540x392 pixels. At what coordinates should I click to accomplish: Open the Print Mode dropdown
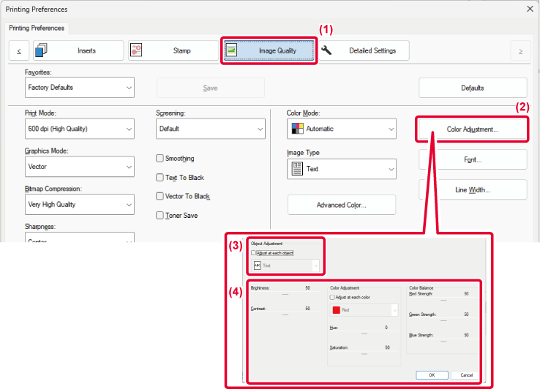click(x=79, y=129)
